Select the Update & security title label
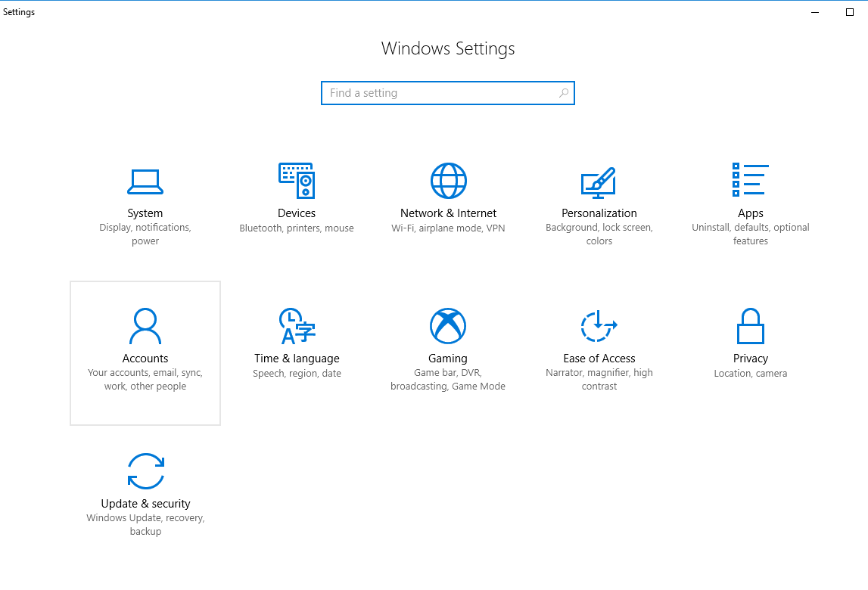Screen dimensions: 868x590 click(x=145, y=504)
